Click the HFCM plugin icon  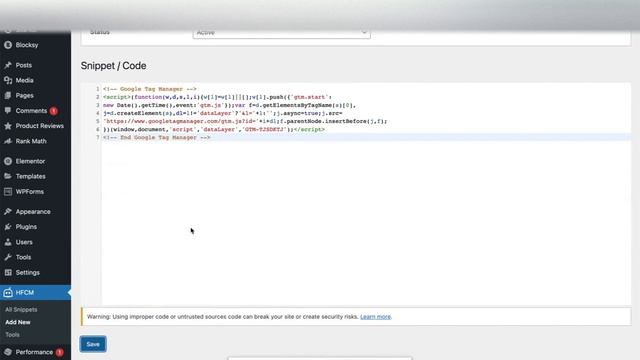click(x=8, y=292)
